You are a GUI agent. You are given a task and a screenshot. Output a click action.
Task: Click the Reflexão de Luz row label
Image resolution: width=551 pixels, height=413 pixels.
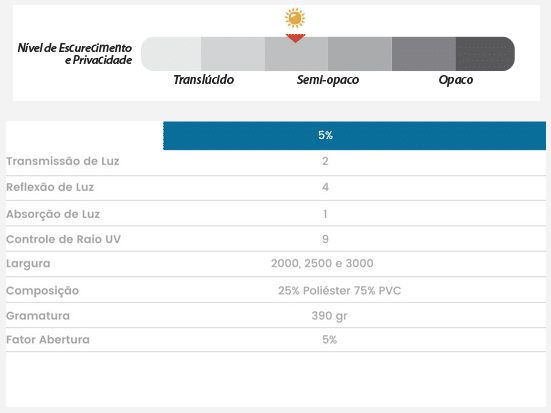(x=50, y=187)
